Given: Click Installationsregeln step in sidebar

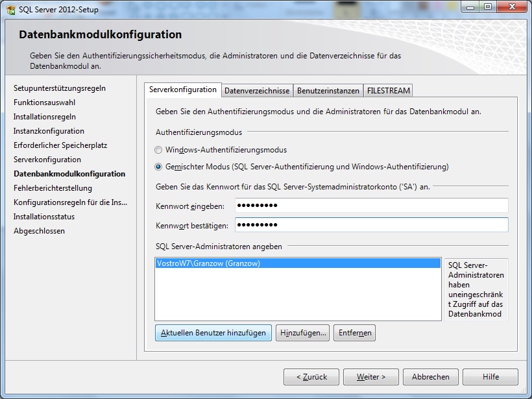Looking at the screenshot, I should tap(45, 117).
